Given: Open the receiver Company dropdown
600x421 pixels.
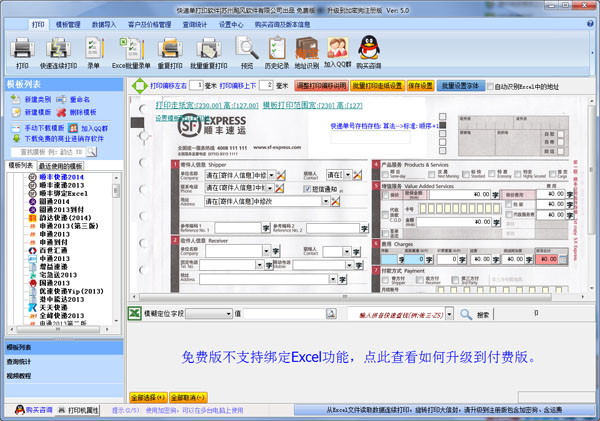Looking at the screenshot, I should tap(266, 251).
